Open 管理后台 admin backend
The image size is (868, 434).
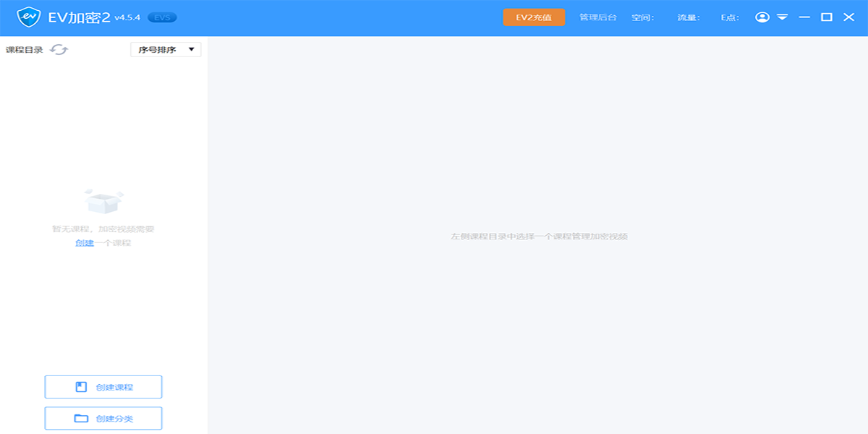597,17
